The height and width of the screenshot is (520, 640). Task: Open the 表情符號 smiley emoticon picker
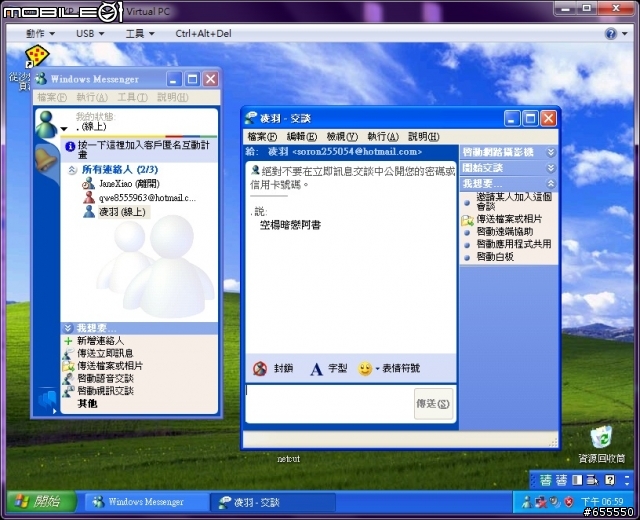pos(365,369)
